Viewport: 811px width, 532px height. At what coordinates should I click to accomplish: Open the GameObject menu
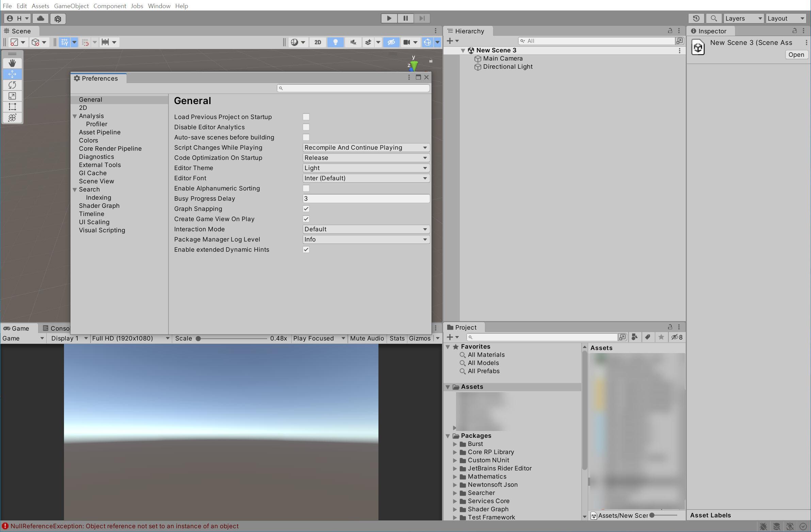71,6
